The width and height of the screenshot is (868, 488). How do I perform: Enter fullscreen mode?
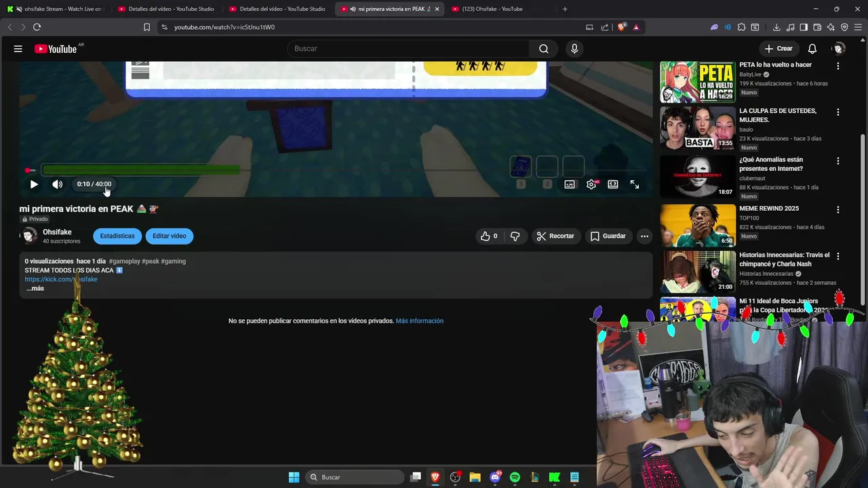click(635, 184)
